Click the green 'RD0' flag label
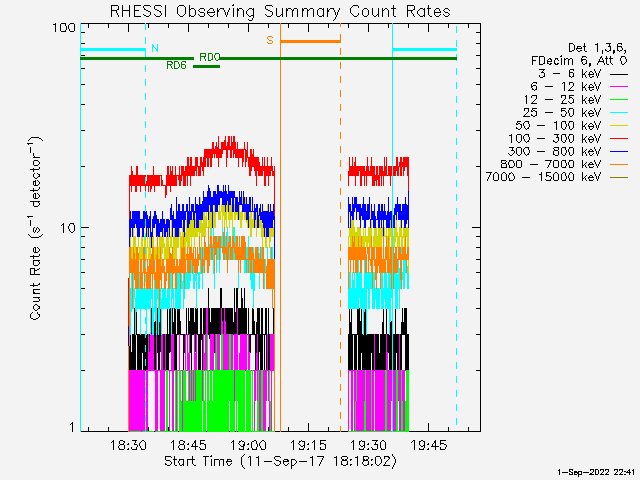640x480 pixels. [x=210, y=57]
